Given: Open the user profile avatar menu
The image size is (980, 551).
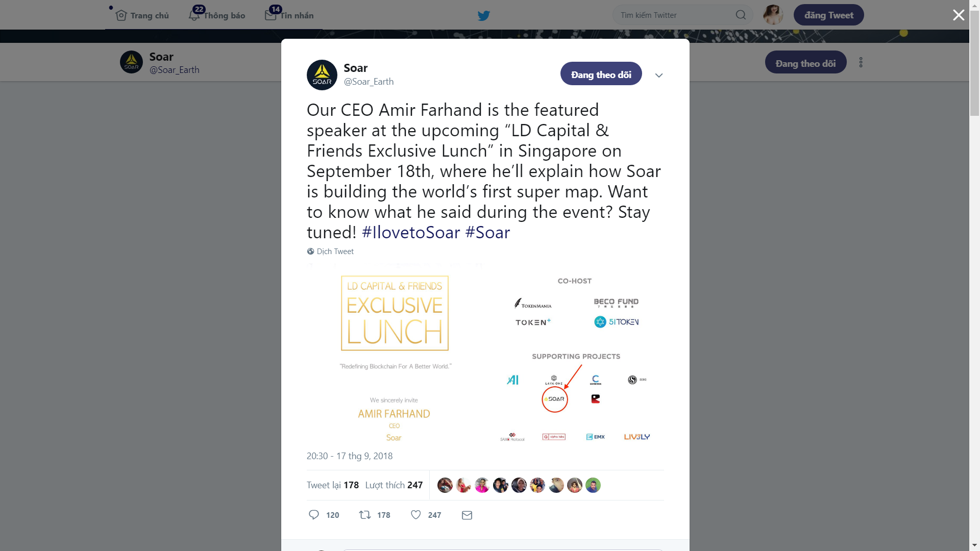Looking at the screenshot, I should pos(773,15).
